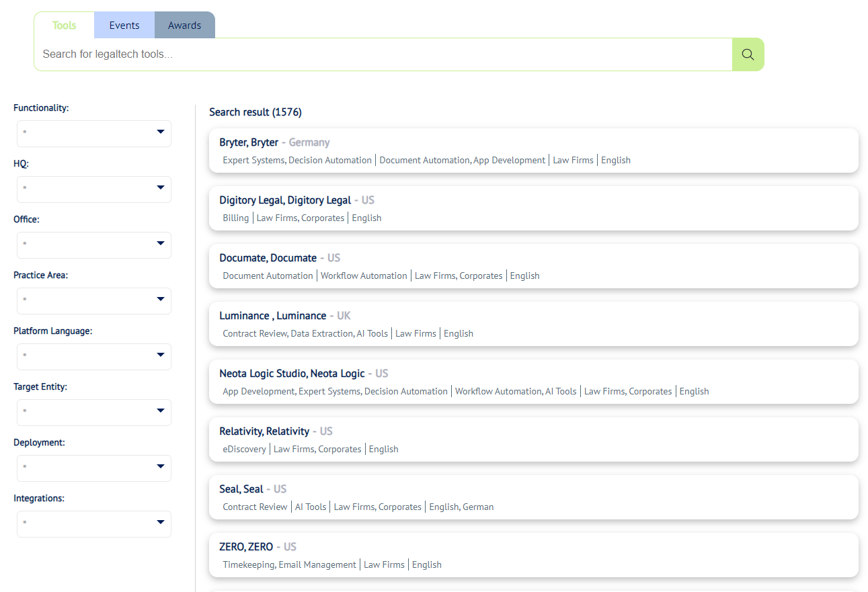Click the 'Search result (1576)' heading

(x=255, y=112)
